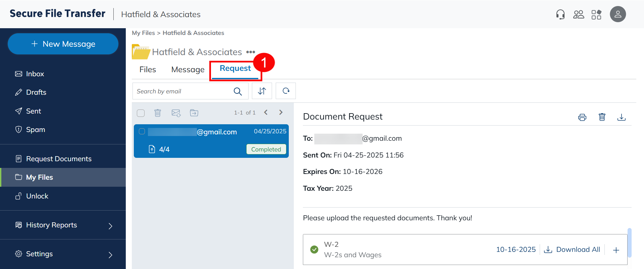Delete the Document Request using trash icon
This screenshot has height=269, width=644.
coord(602,117)
